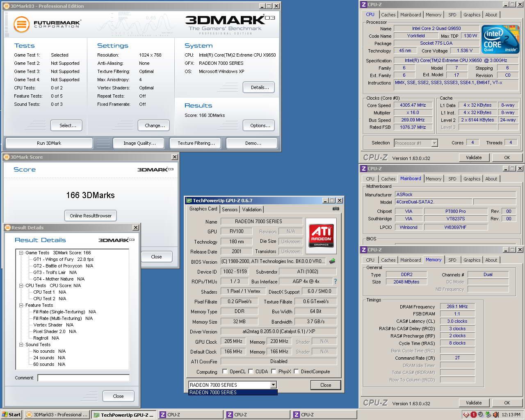Enable the PhysX checkbox
The width and height of the screenshot is (525, 420).
(274, 372)
